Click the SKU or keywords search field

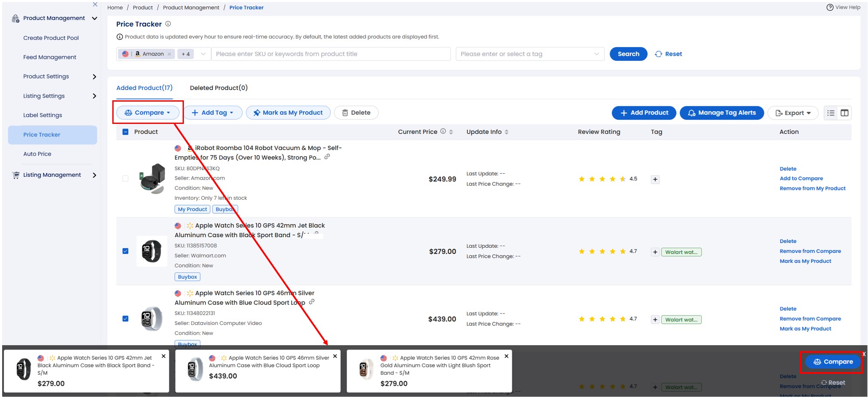331,54
